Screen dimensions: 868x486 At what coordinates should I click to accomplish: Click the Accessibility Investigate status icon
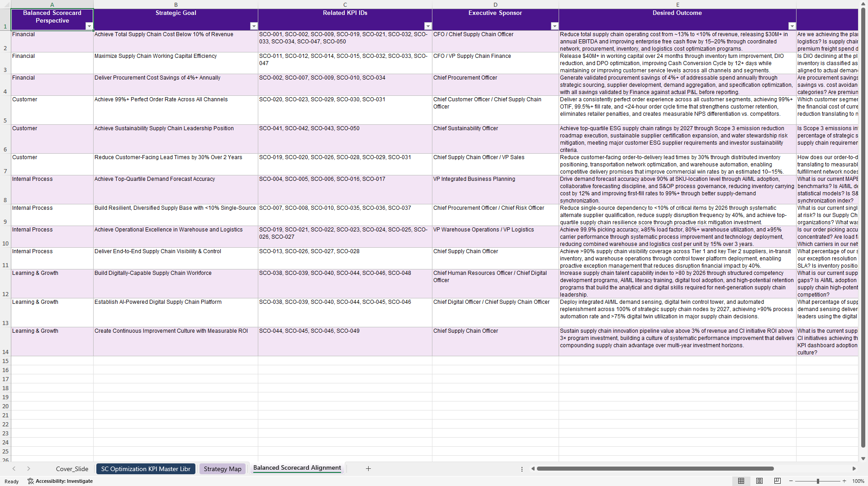tap(30, 481)
